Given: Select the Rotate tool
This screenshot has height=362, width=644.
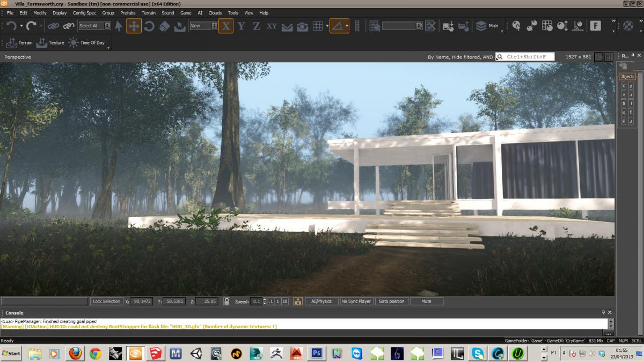Looking at the screenshot, I should point(149,25).
